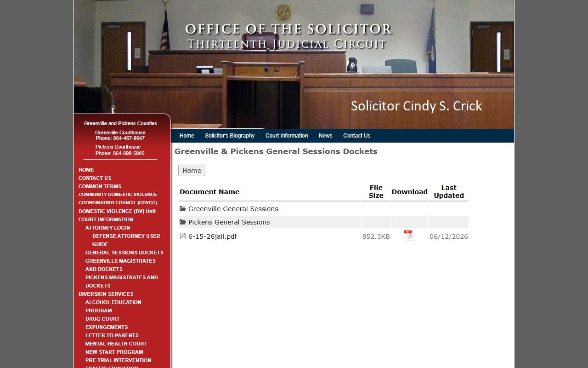Open GENERAL SESSIONS DOCKETS in the sidebar
The image size is (588, 368).
[124, 253]
